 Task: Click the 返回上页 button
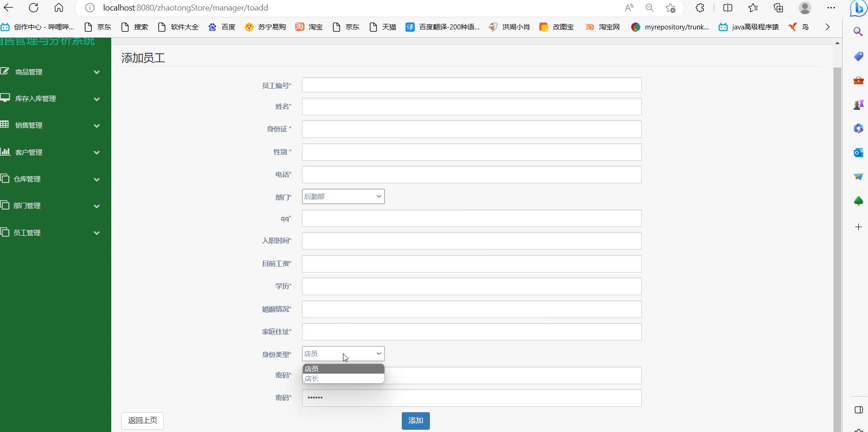[143, 421]
